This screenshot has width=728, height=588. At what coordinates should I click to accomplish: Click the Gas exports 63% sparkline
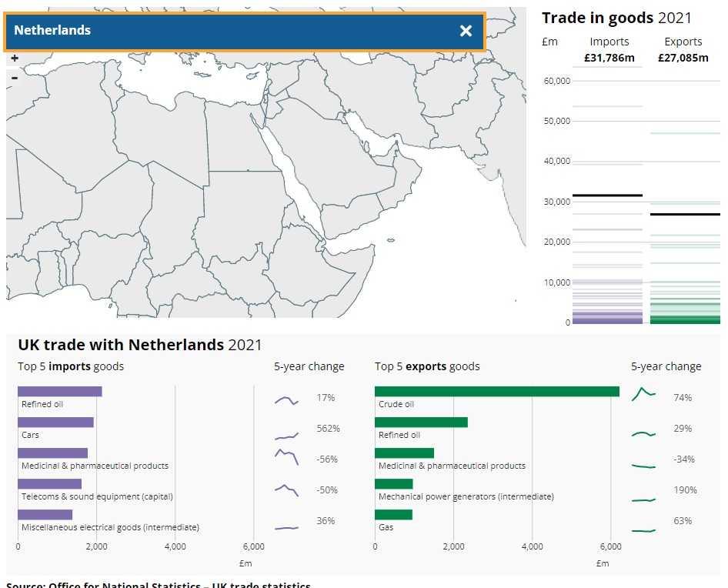643,530
